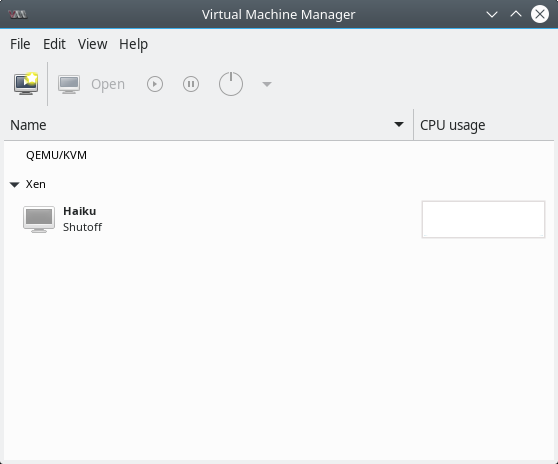The height and width of the screenshot is (464, 558).
Task: Click the Pause button in toolbar
Action: 191,84
